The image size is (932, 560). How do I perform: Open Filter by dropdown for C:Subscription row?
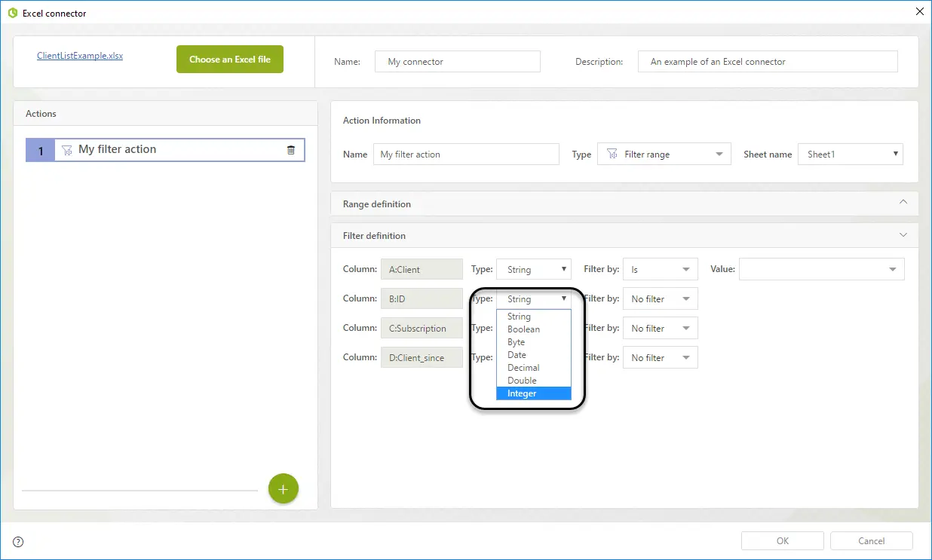(661, 328)
